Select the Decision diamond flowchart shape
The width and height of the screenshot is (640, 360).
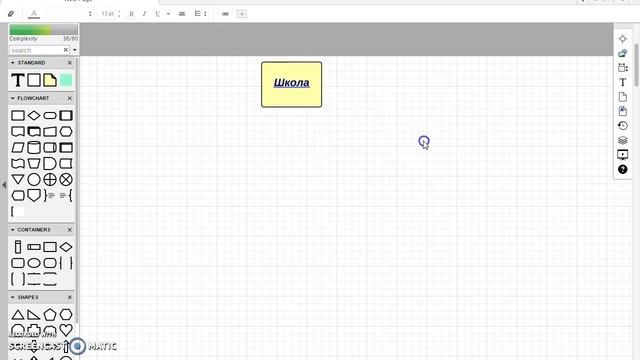34,116
